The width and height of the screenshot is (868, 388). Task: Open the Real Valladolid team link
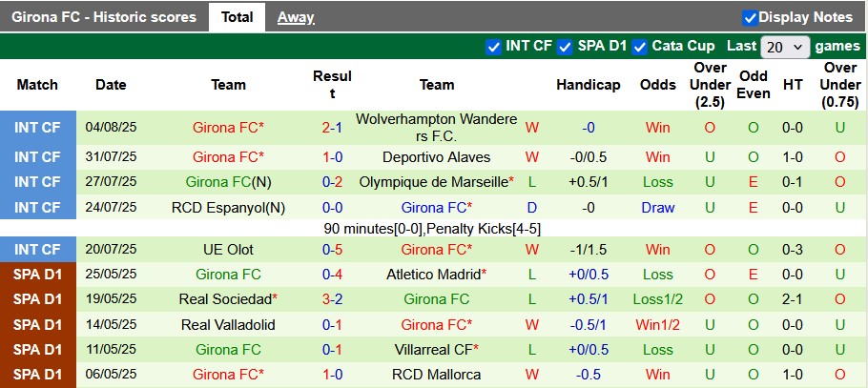[x=228, y=325]
